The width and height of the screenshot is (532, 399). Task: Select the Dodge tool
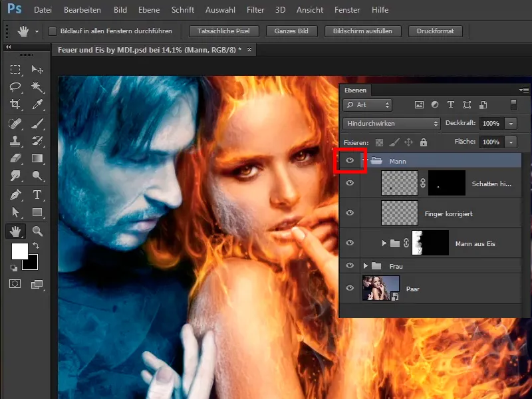(37, 176)
